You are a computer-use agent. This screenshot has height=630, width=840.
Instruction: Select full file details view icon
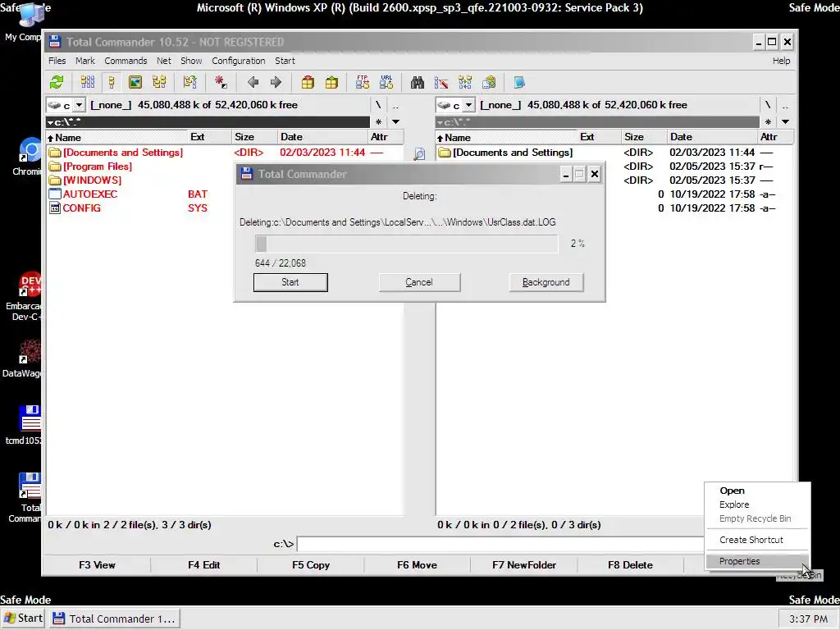click(112, 82)
